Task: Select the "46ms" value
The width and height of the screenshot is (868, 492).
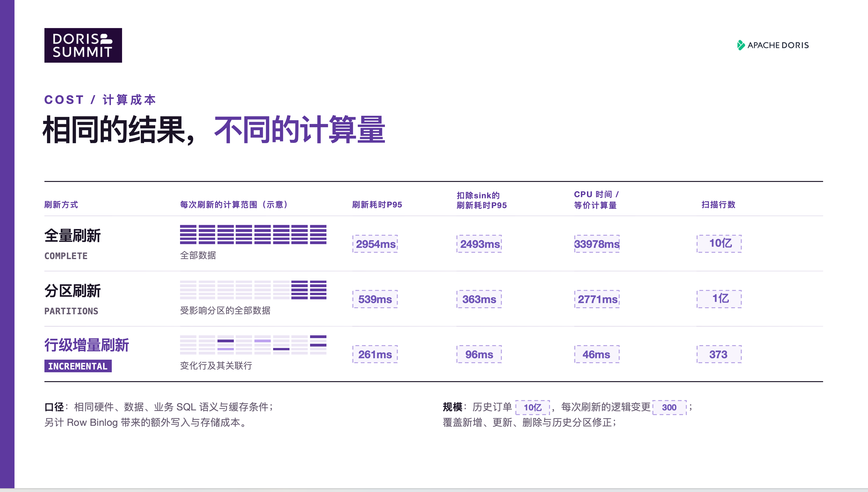Action: click(x=597, y=354)
